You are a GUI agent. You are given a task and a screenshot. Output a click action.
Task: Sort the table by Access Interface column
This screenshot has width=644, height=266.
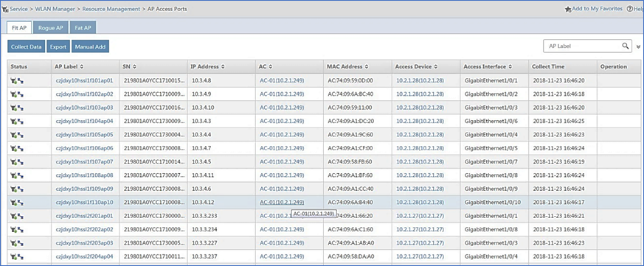[x=510, y=66]
